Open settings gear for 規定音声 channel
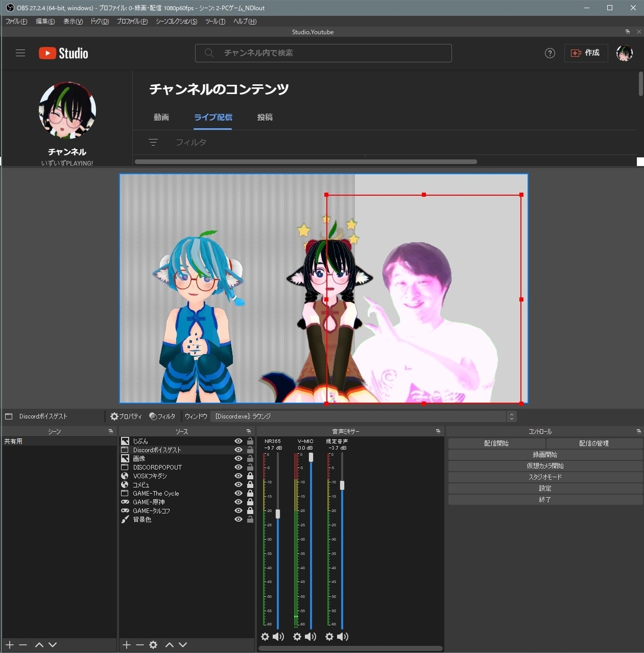This screenshot has height=653, width=644. click(329, 636)
